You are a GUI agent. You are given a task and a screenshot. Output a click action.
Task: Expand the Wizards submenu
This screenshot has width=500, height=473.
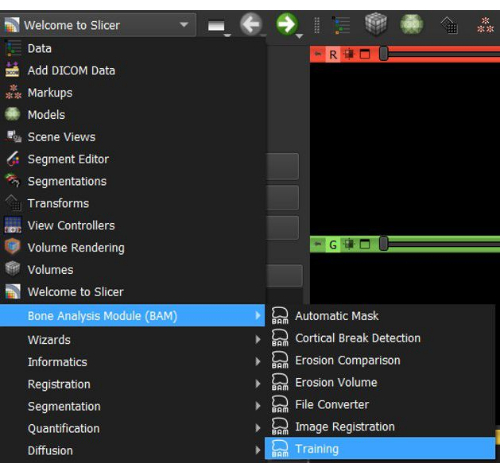[133, 340]
